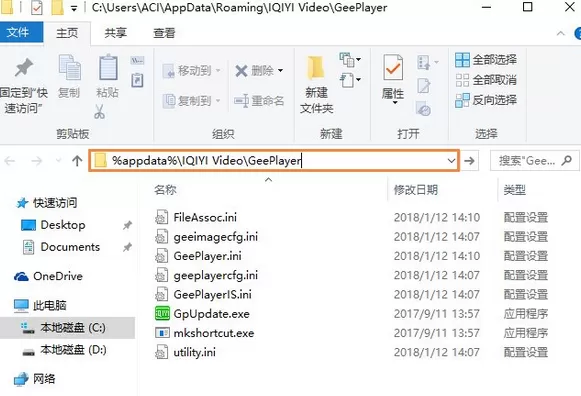Click Invert selection (反向选择)

point(486,100)
